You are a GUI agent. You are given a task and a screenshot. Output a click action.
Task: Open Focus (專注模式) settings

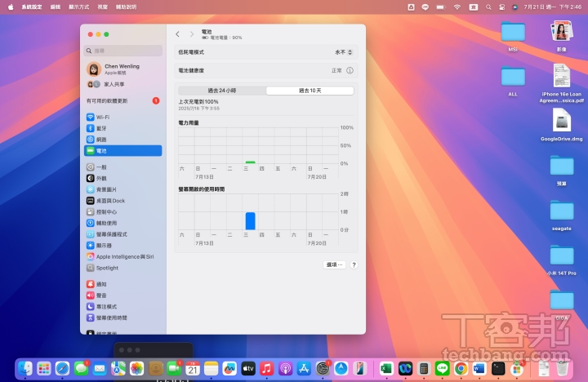tap(123, 307)
